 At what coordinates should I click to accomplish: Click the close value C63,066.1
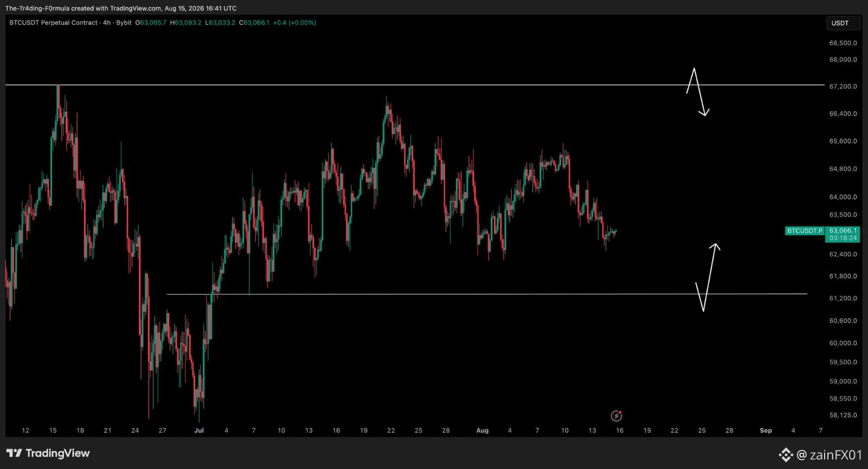click(x=254, y=23)
